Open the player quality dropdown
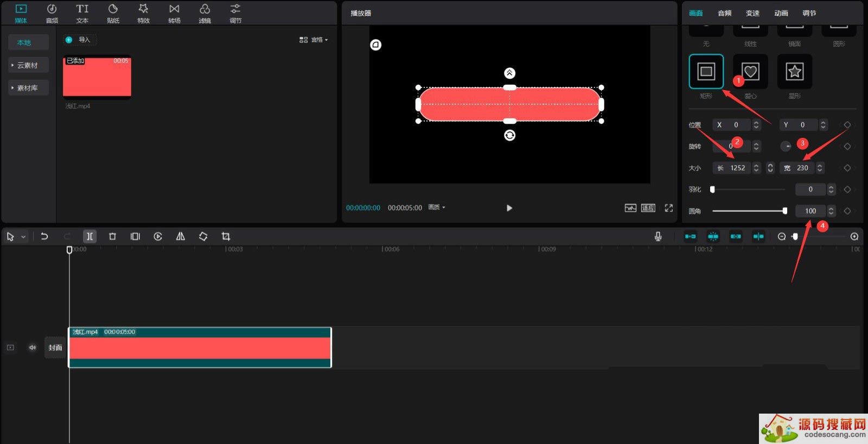The height and width of the screenshot is (444, 868). [437, 207]
